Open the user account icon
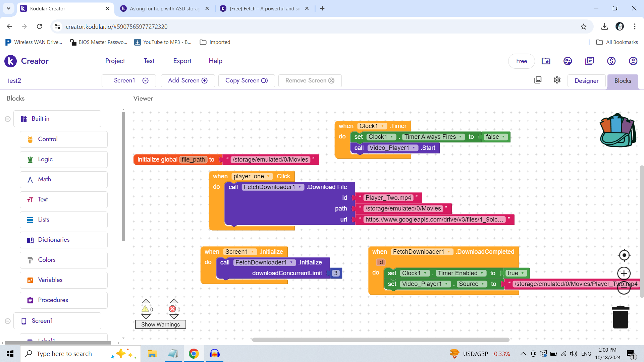The image size is (644, 362). coord(633,61)
